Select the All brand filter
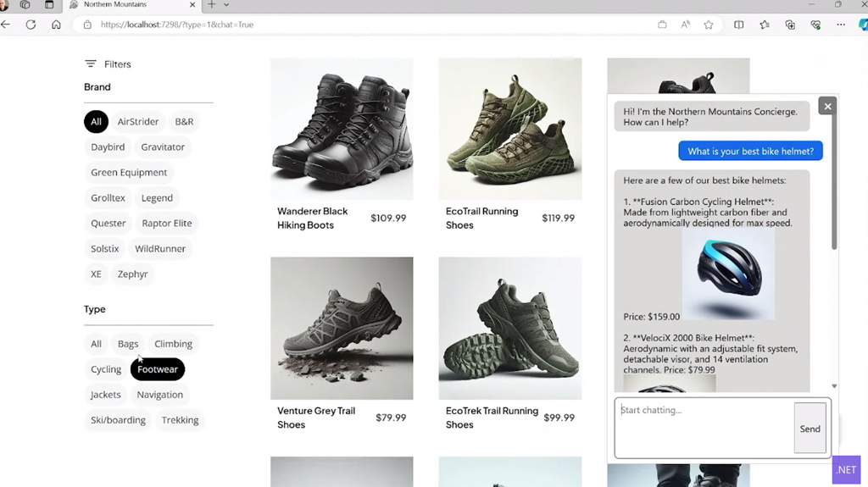868x487 pixels. click(x=97, y=122)
